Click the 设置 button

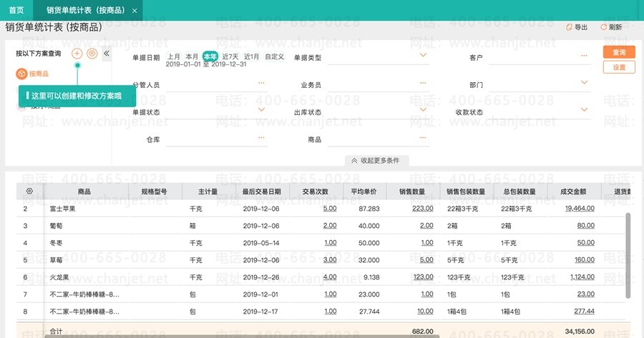[619, 67]
